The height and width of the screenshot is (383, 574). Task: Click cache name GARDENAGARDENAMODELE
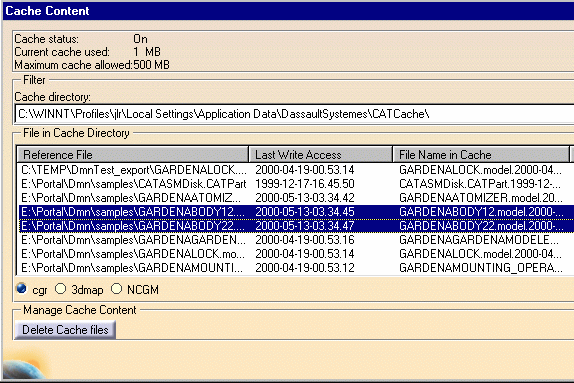pyautogui.click(x=479, y=240)
